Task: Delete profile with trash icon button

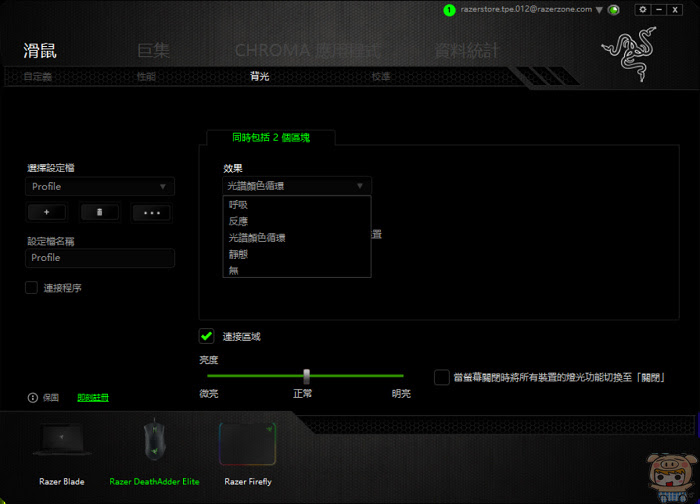Action: 100,212
